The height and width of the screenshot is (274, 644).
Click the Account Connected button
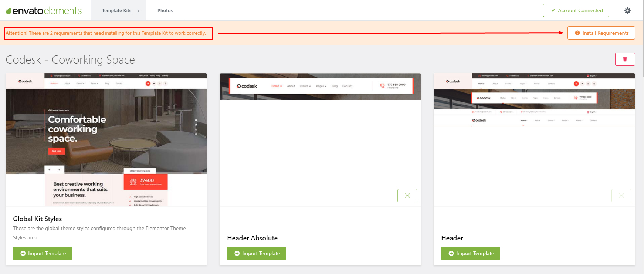pyautogui.click(x=576, y=10)
